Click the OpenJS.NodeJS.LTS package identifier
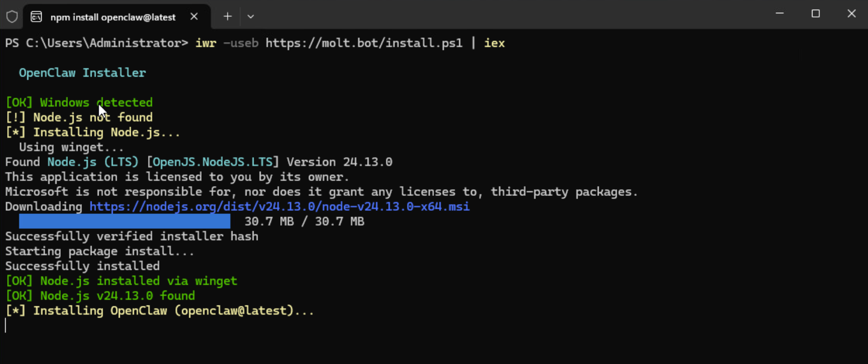Image resolution: width=868 pixels, height=364 pixels. click(213, 162)
